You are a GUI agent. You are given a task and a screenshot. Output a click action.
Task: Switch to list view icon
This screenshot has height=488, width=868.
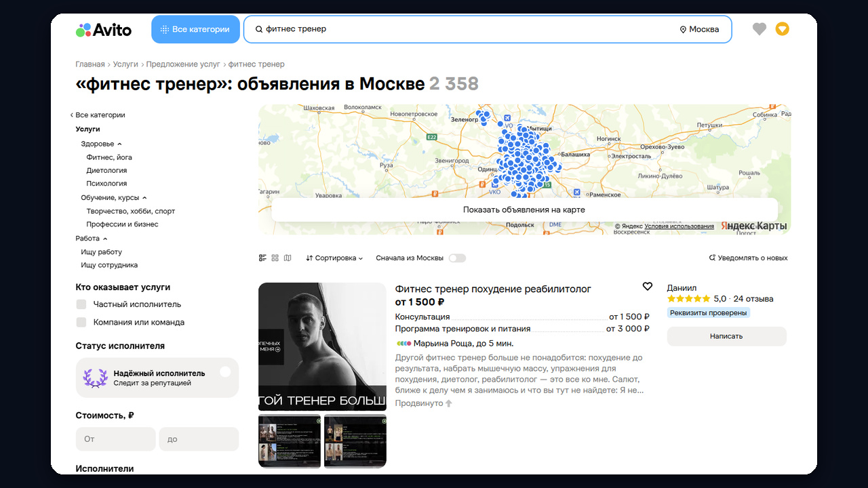(263, 258)
